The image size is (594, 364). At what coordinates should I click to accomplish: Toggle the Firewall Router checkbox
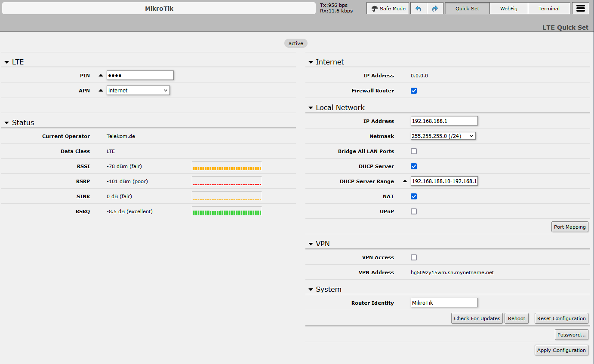(414, 91)
